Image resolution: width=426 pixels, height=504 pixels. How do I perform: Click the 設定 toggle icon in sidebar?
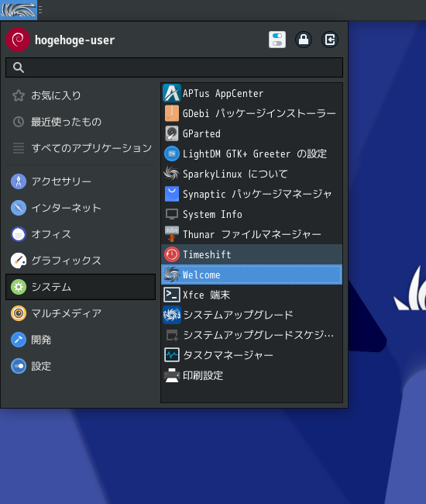(x=19, y=366)
